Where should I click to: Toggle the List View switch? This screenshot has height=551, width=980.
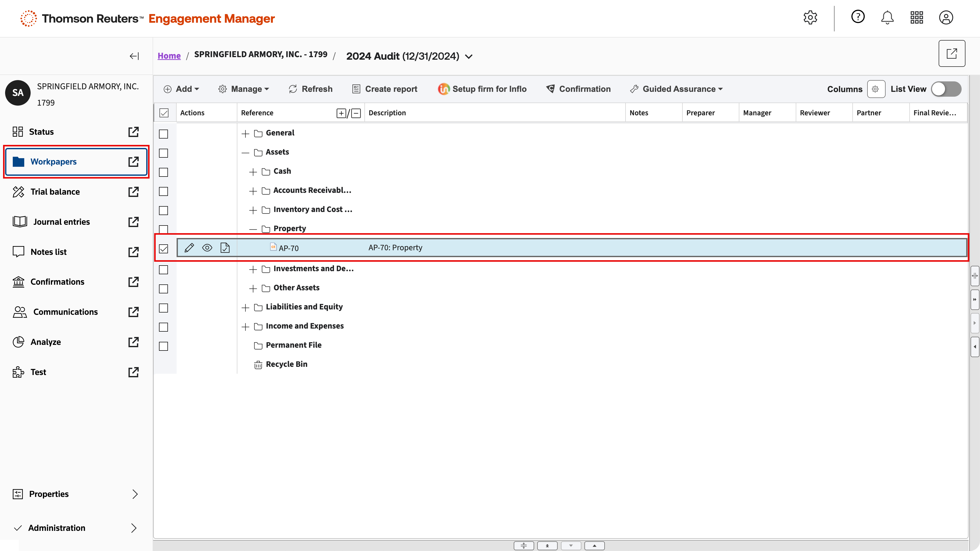[x=946, y=89]
